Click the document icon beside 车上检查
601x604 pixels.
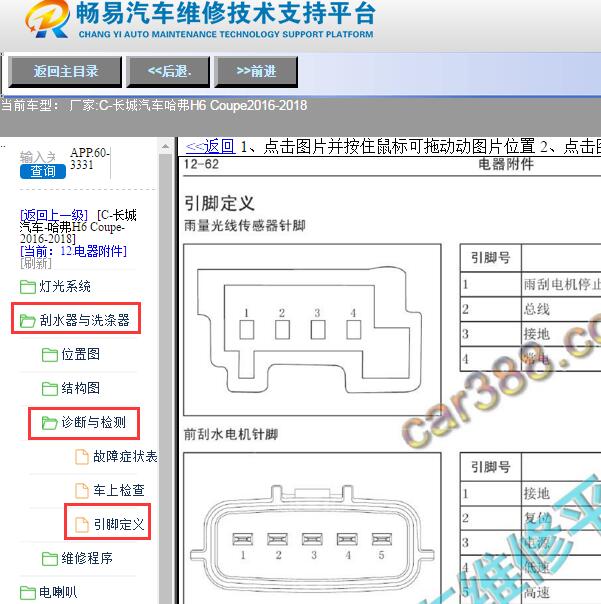(81, 491)
